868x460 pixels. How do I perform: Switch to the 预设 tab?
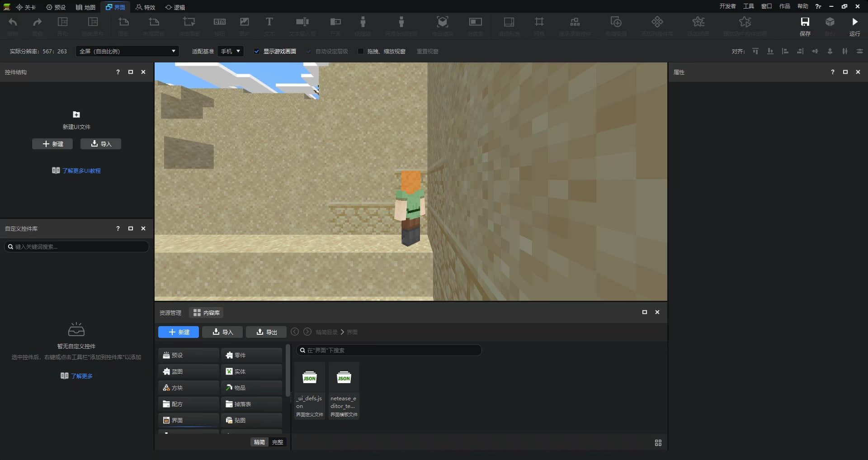56,7
